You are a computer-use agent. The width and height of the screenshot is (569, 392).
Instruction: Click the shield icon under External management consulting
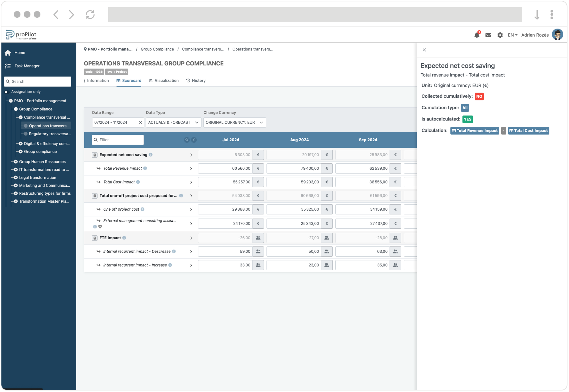tap(100, 226)
